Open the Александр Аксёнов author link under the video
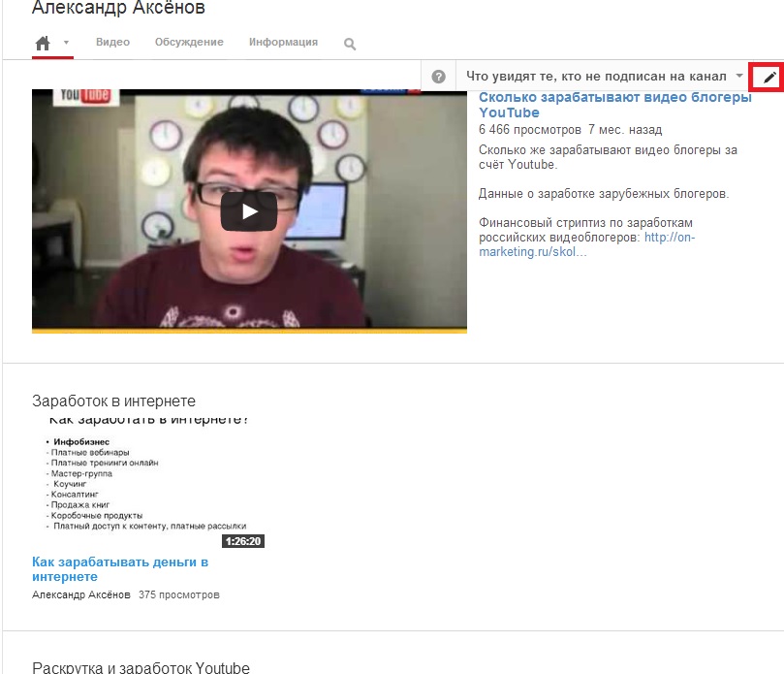This screenshot has width=784, height=674. (81, 594)
